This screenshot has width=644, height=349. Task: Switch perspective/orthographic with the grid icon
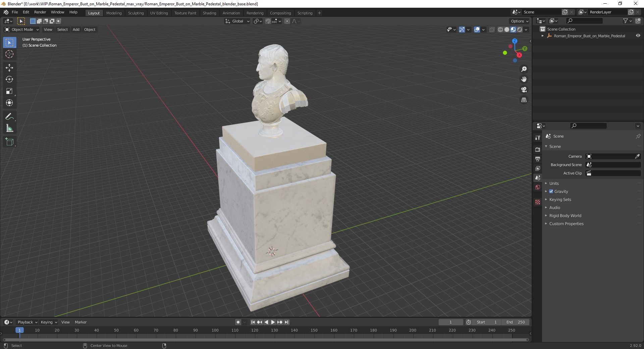tap(524, 100)
